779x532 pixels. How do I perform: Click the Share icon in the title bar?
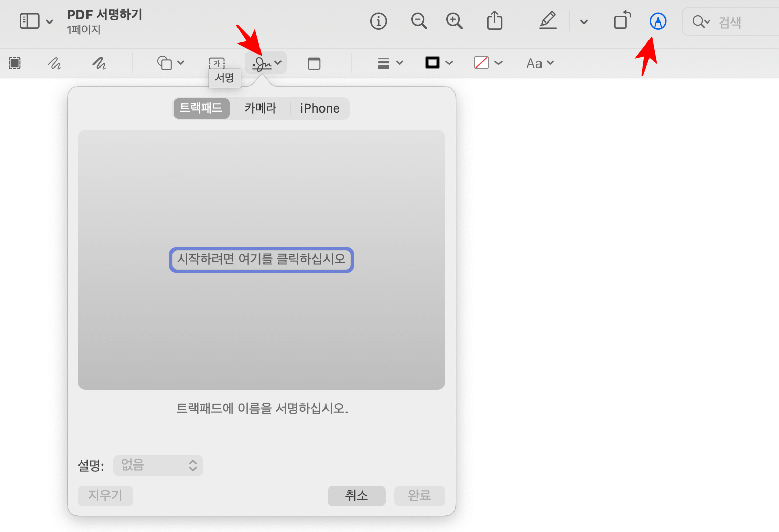pyautogui.click(x=494, y=21)
